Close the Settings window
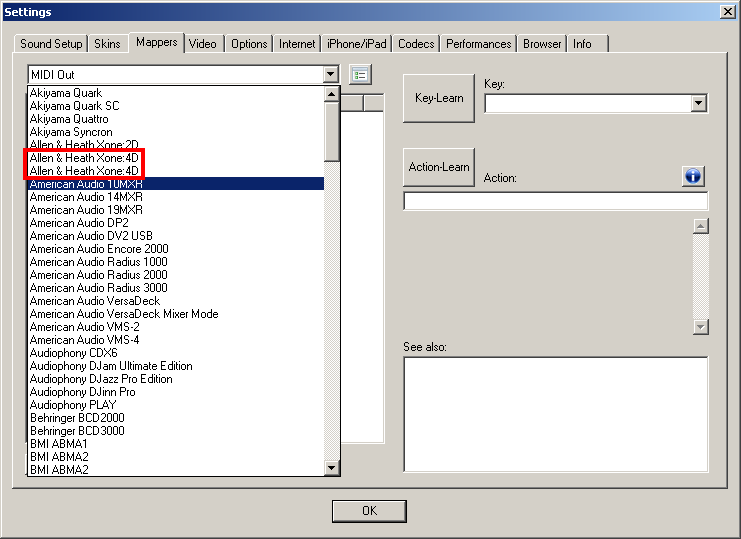This screenshot has width=741, height=539. coord(727,12)
